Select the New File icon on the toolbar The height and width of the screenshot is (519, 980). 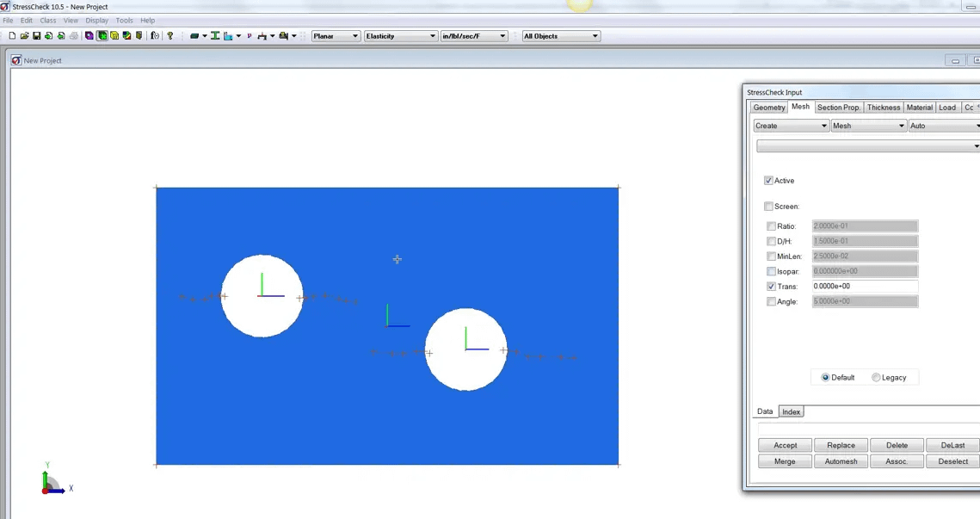12,36
